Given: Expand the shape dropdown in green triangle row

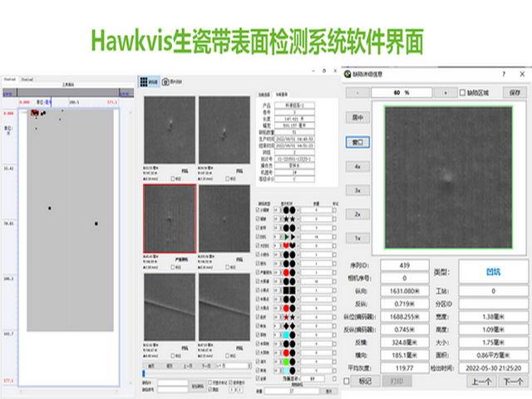Looking at the screenshot, I should click(298, 237).
